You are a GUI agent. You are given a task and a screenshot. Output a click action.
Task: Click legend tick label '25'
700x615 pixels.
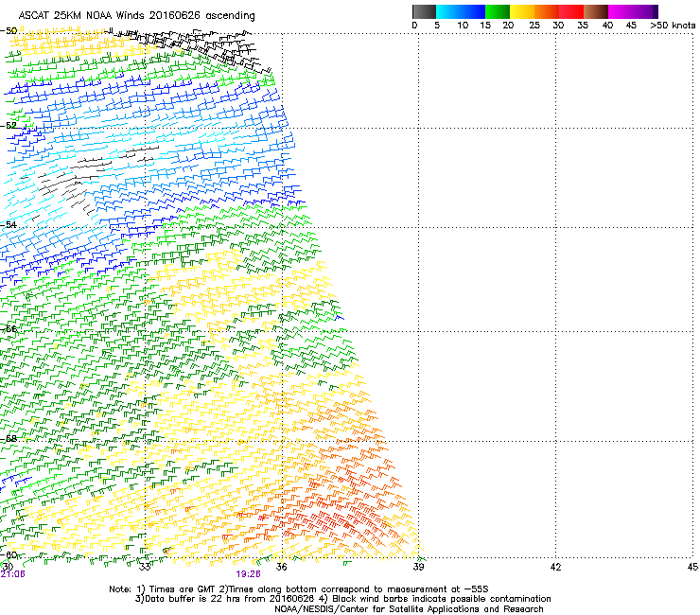click(x=534, y=26)
